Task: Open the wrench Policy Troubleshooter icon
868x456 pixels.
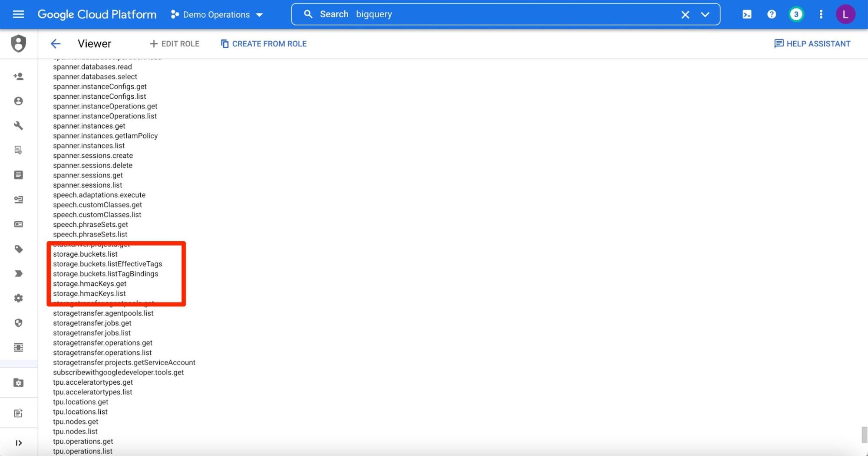Action: point(18,125)
